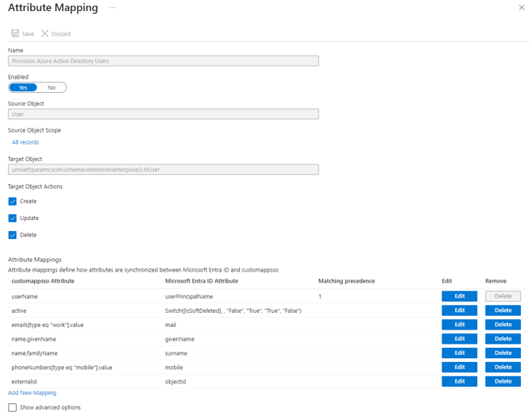Click the Microsoft Entra ID Attribute header
Viewport: 532px width, 420px height.
[x=202, y=281]
